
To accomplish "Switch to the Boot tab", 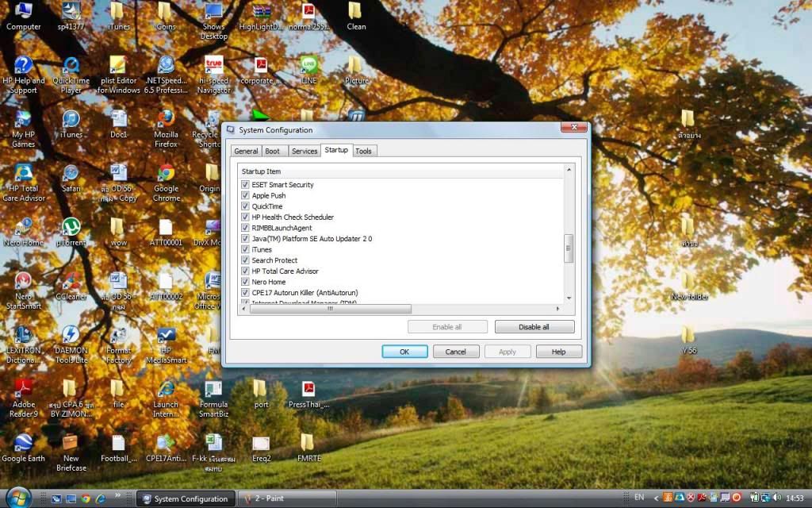I will (273, 151).
